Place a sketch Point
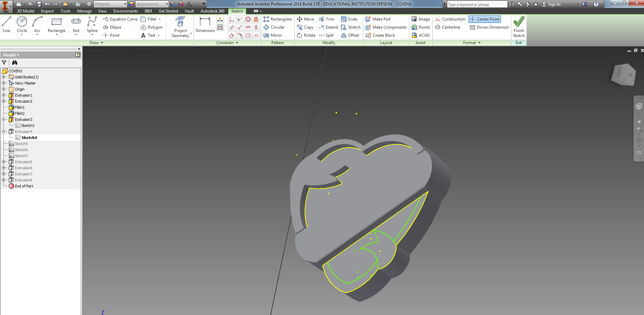 coord(111,35)
